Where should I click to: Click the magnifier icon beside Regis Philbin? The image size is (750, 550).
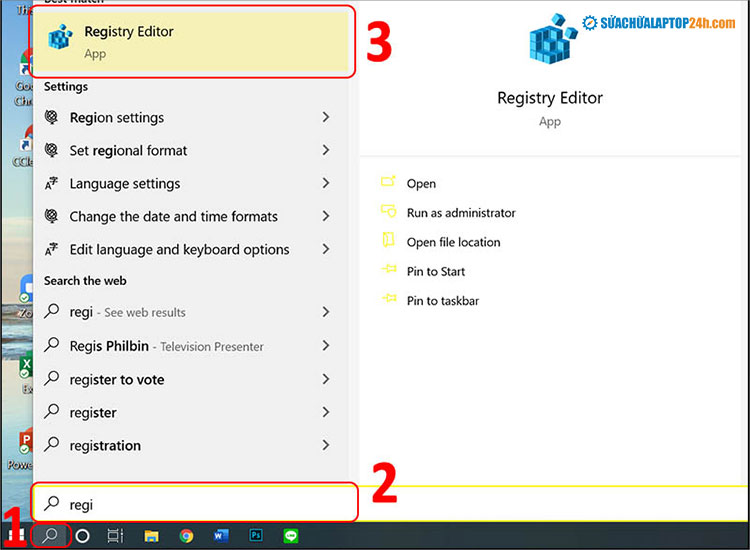coord(51,345)
